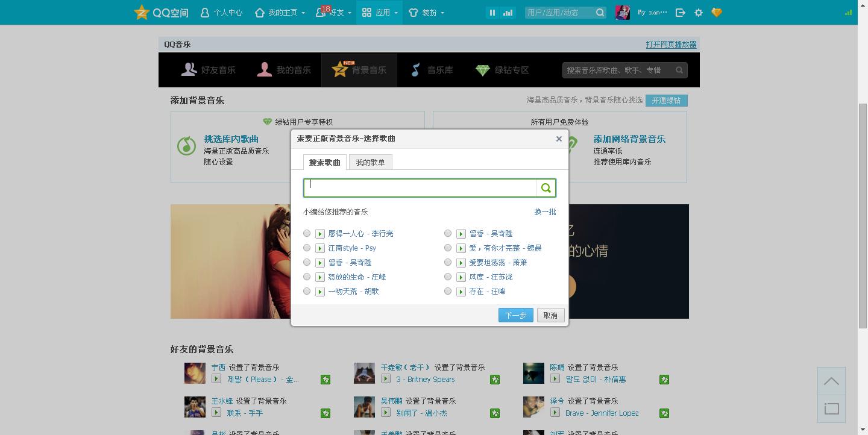Click 换一批 to refresh recommendations
This screenshot has width=868, height=435.
[x=545, y=212]
